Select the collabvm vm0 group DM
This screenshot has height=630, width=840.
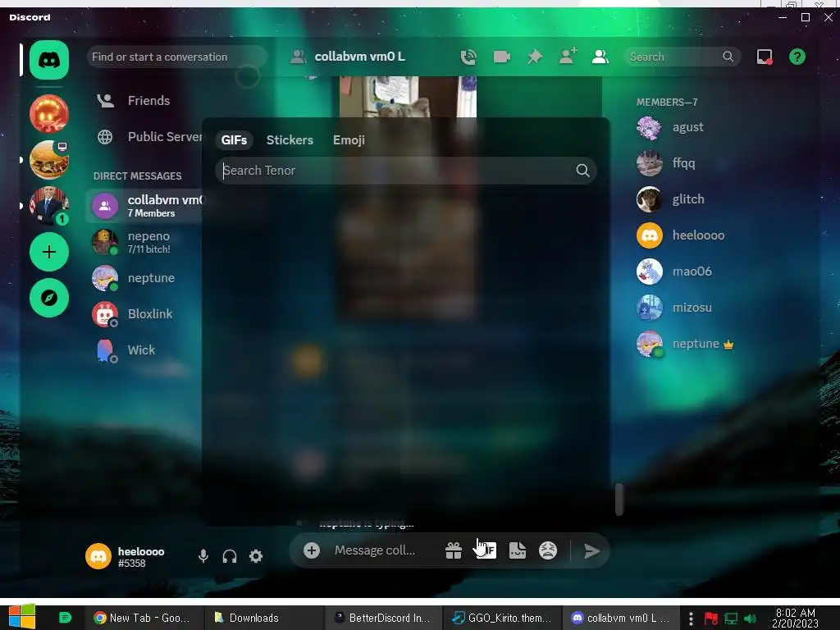tap(144, 206)
